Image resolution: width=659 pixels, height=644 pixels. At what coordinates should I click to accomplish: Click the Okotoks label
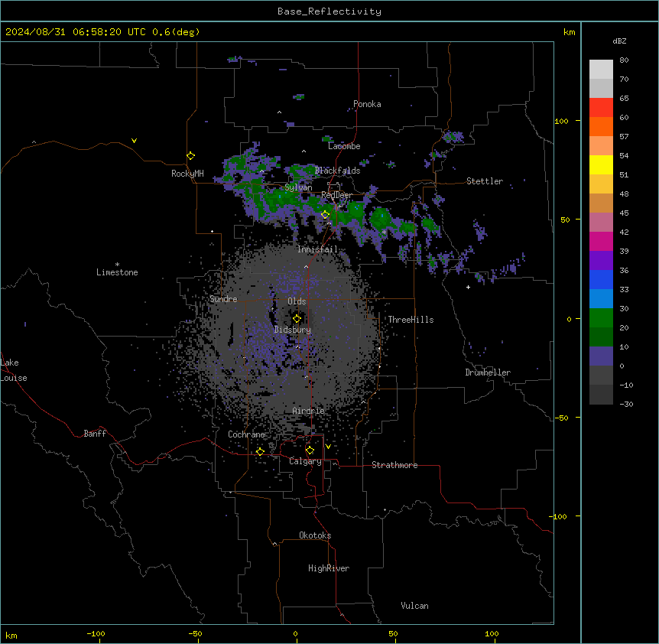pyautogui.click(x=315, y=535)
